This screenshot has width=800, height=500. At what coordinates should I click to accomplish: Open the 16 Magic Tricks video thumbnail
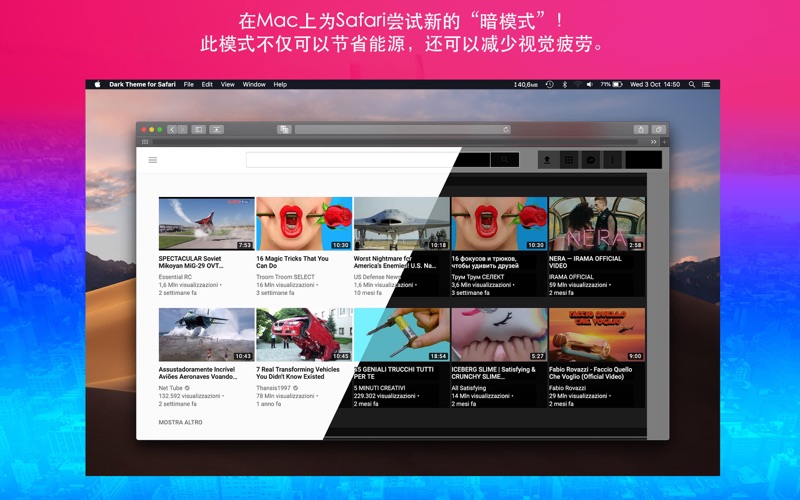pyautogui.click(x=304, y=223)
